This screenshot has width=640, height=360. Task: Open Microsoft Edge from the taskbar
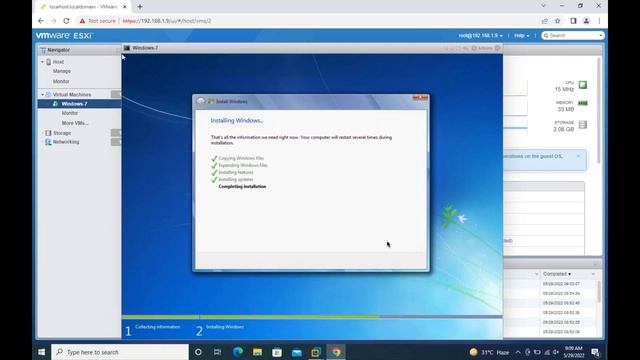pos(238,352)
